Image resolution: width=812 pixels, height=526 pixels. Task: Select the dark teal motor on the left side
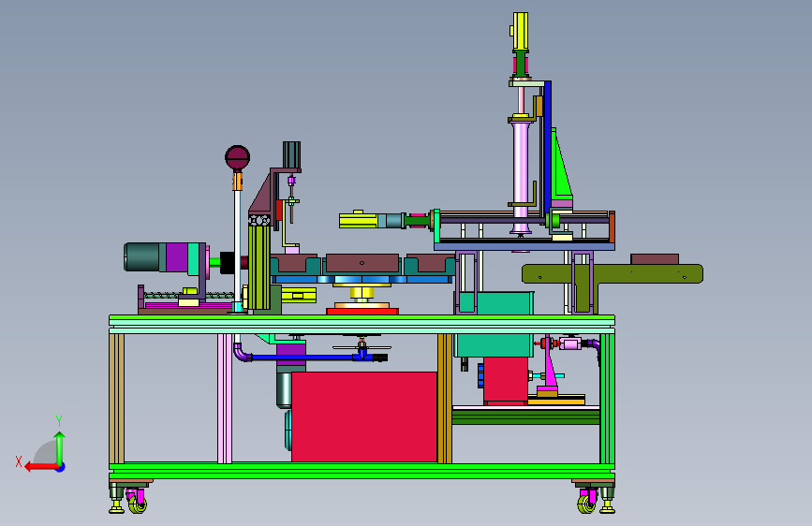[x=144, y=256]
